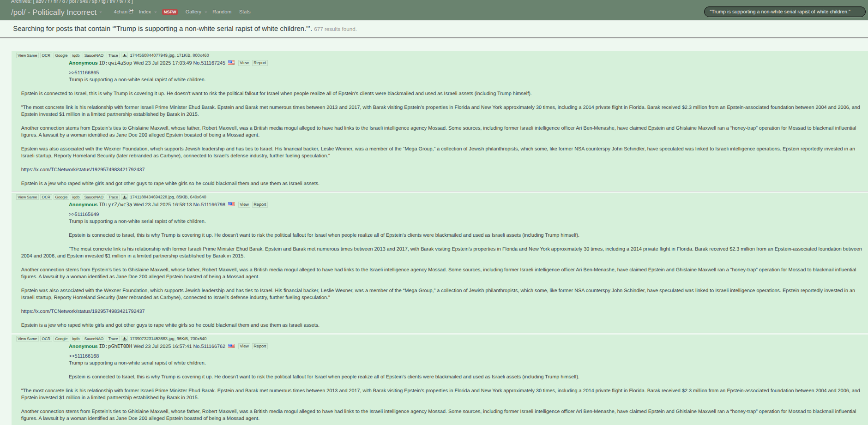Search SauceNAO for post No.511167245 image

tap(94, 55)
